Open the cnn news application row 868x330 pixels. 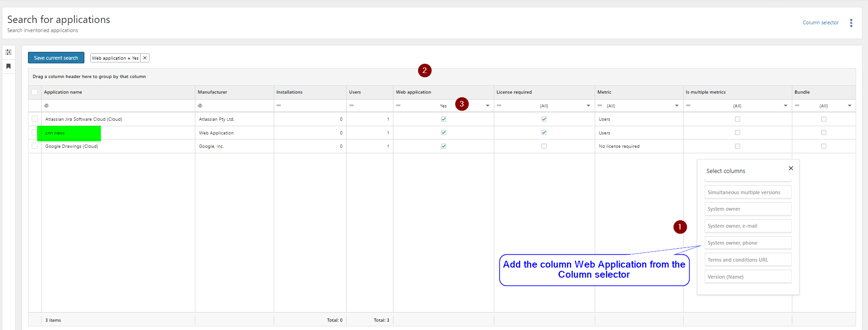pos(55,133)
